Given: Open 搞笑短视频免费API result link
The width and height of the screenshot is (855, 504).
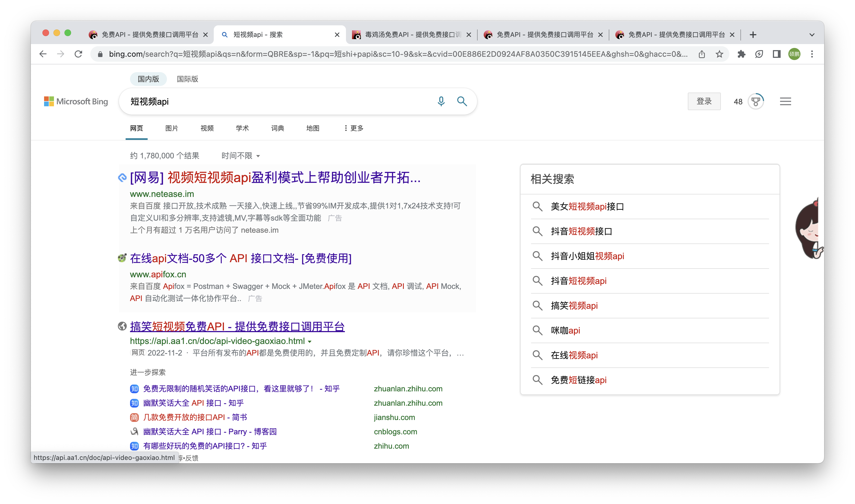Looking at the screenshot, I should tap(237, 327).
